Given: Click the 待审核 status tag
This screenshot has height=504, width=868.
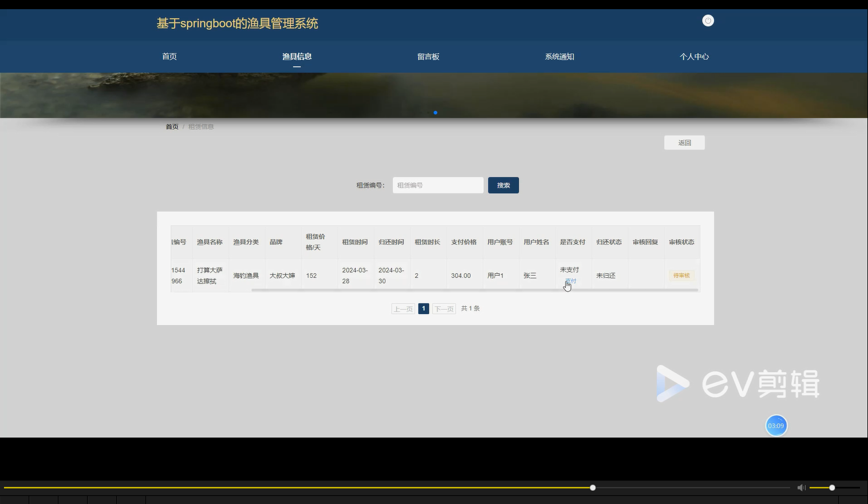Looking at the screenshot, I should pos(681,275).
